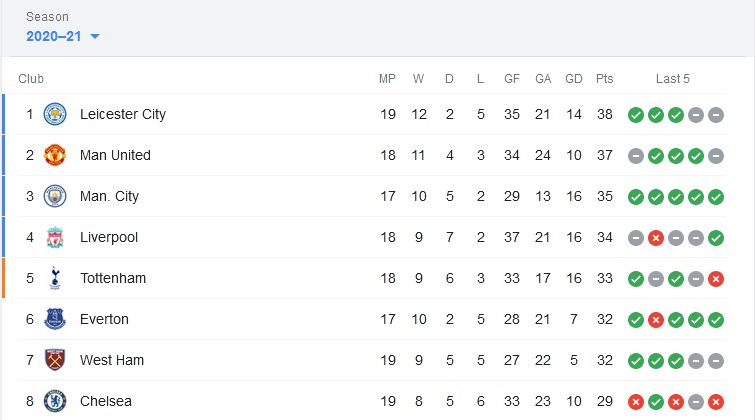Click the Chelsea club crest
This screenshot has height=420, width=755.
pos(55,401)
